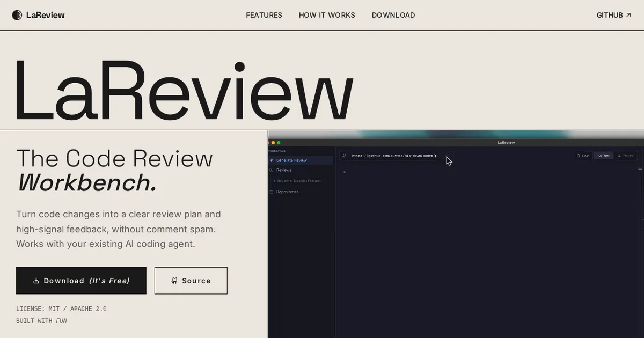Click the green macOS maximize dot
Viewport: 644px width, 338px height.
point(279,143)
